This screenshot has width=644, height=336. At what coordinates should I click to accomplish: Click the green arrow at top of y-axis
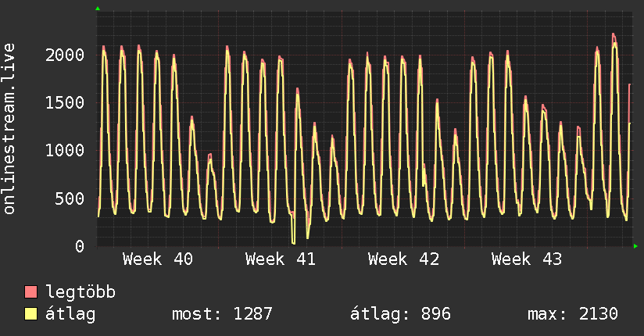98,9
